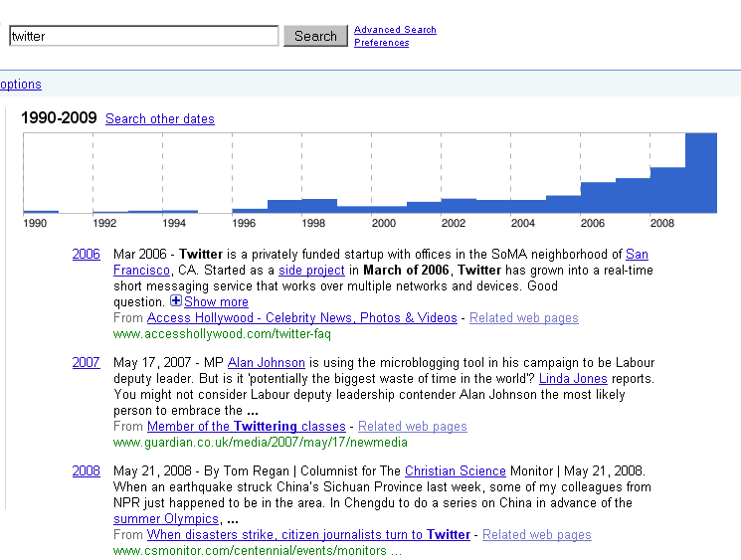Open the San Francisco link
The height and width of the screenshot is (560, 741).
pyautogui.click(x=637, y=255)
